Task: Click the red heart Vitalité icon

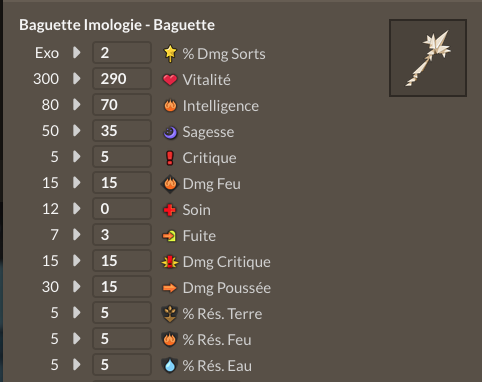Action: pyautogui.click(x=170, y=80)
